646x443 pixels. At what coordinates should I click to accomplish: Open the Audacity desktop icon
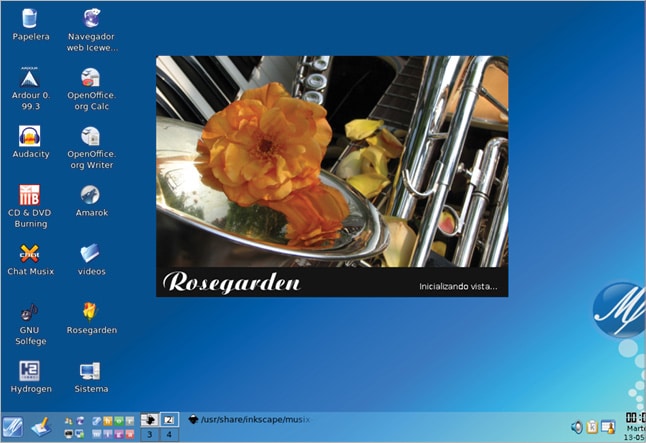(x=30, y=142)
